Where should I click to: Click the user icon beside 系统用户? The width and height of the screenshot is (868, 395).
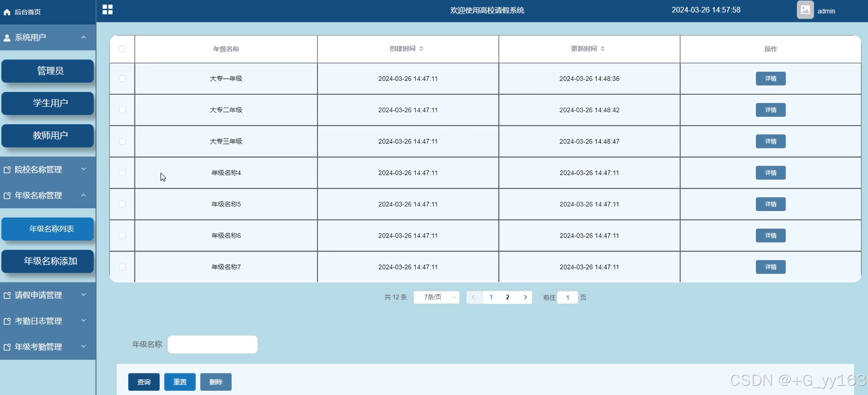[x=7, y=38]
